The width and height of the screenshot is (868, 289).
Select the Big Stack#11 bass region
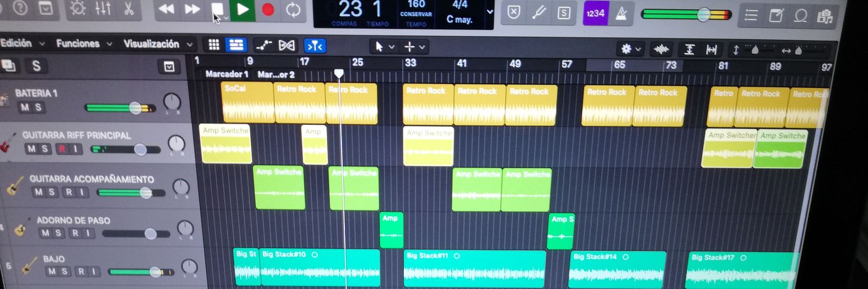[x=475, y=269]
